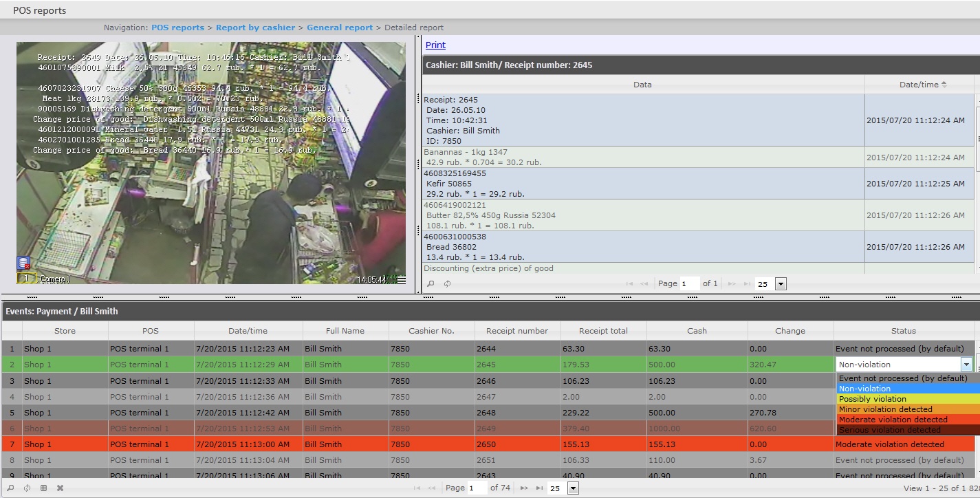The image size is (980, 498).
Task: Navigate to 'Report by cashier' breadcrumb
Action: [255, 28]
